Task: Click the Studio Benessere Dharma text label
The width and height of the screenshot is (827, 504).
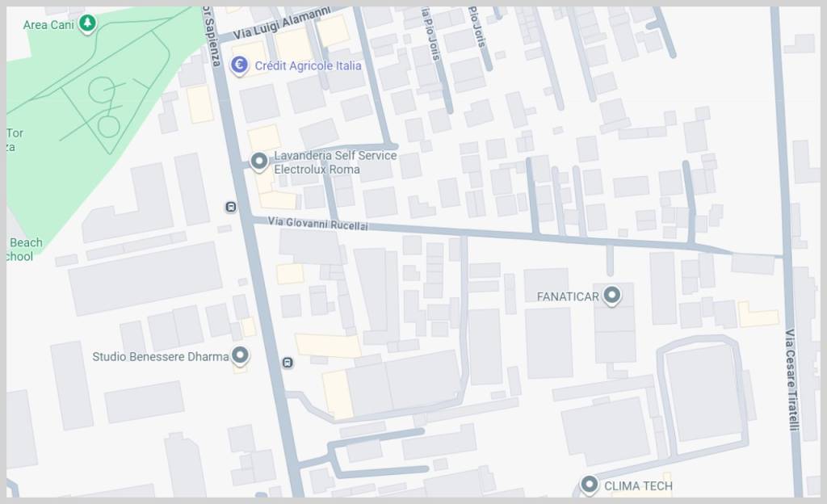Action: coord(161,357)
